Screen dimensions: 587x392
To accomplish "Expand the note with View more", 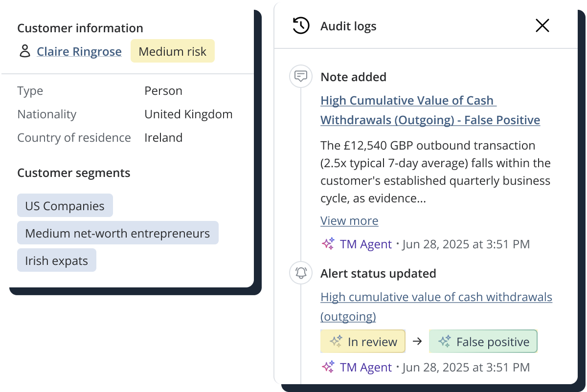I will pos(349,220).
